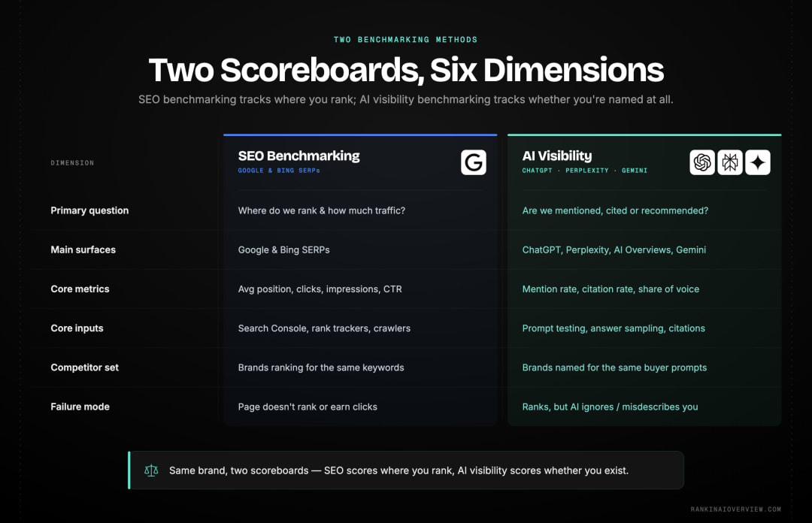812x523 pixels.
Task: Click 'CHATGPT · PERPLEXITY · GEMINI' subheading
Action: click(585, 171)
